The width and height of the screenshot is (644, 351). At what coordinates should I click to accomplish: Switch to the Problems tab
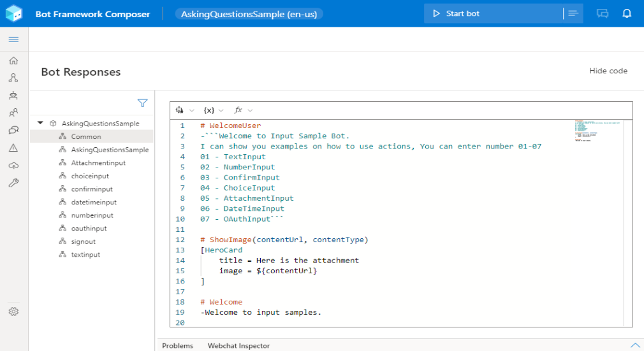pyautogui.click(x=177, y=346)
